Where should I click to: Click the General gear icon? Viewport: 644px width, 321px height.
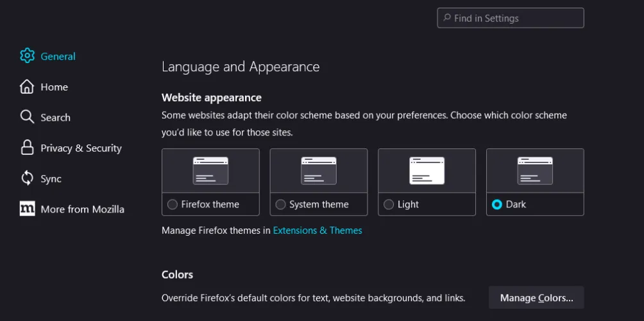pyautogui.click(x=27, y=56)
